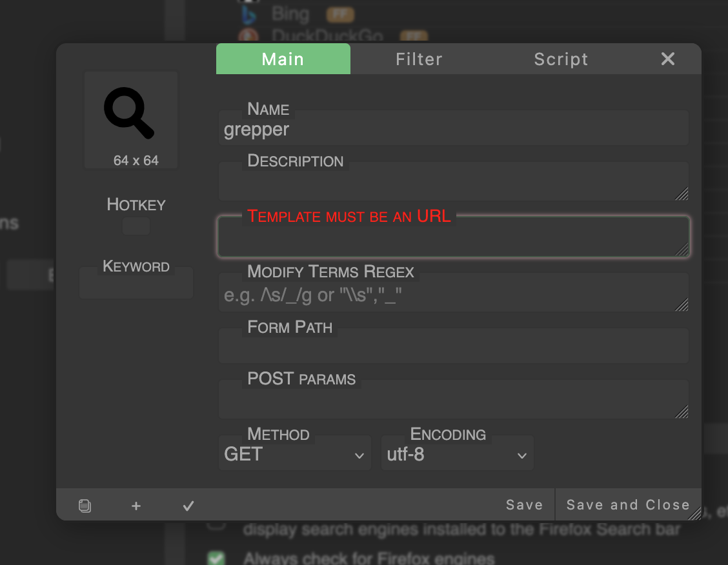Focus the Template URL input field
This screenshot has height=565, width=728.
tap(452, 239)
